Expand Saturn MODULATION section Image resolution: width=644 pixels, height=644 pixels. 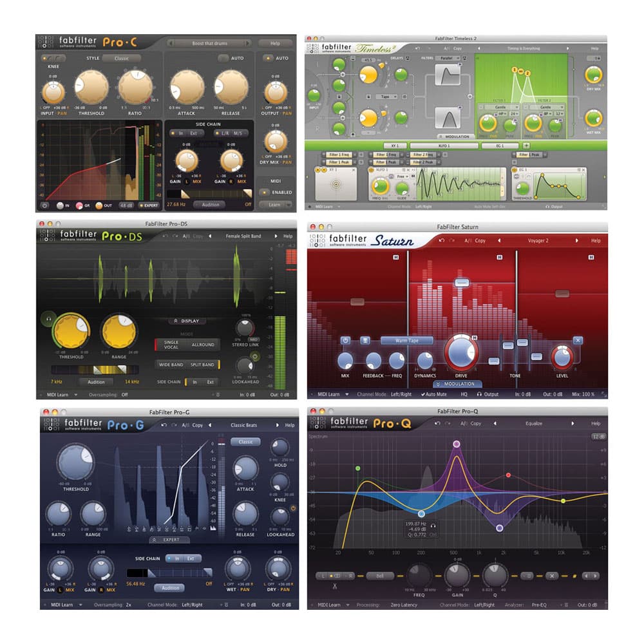coord(457,384)
